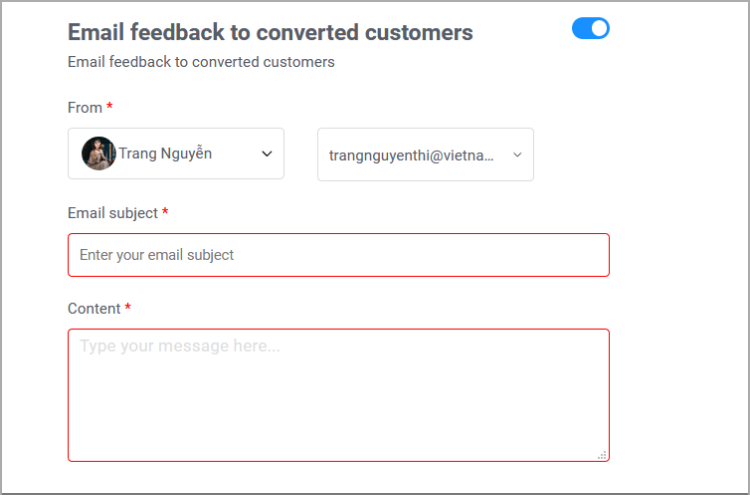750x495 pixels.
Task: Click Trang Nguyễn's avatar photo
Action: click(99, 154)
